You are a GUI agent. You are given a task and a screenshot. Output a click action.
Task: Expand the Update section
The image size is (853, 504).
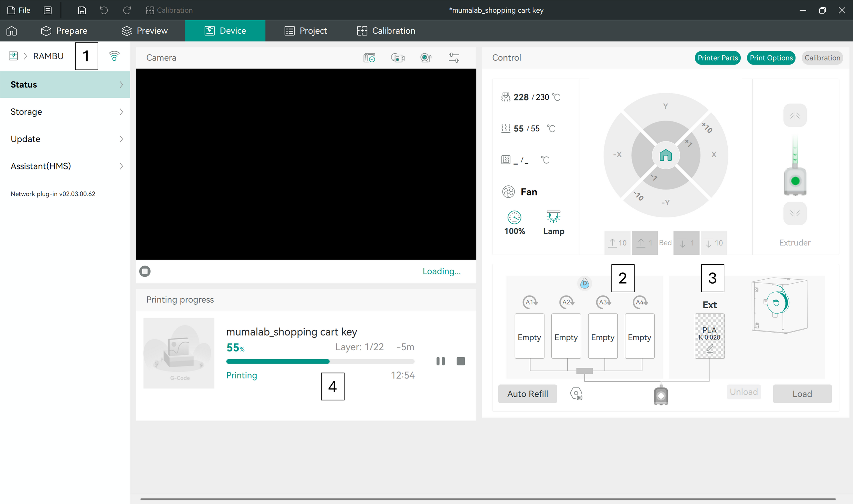pyautogui.click(x=65, y=139)
